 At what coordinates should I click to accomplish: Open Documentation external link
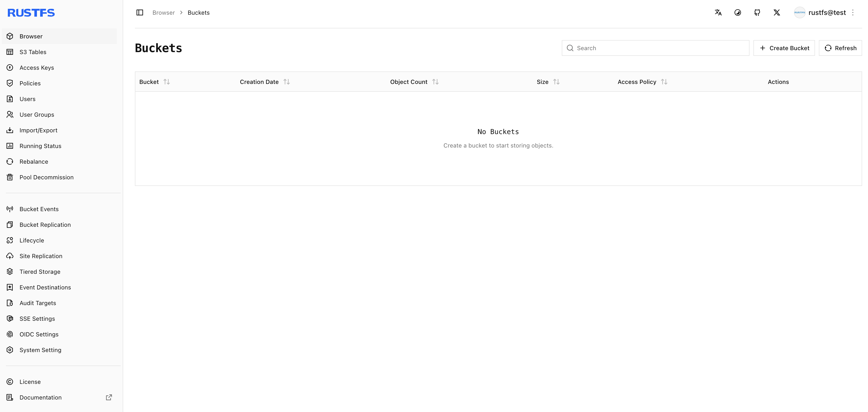pyautogui.click(x=59, y=397)
